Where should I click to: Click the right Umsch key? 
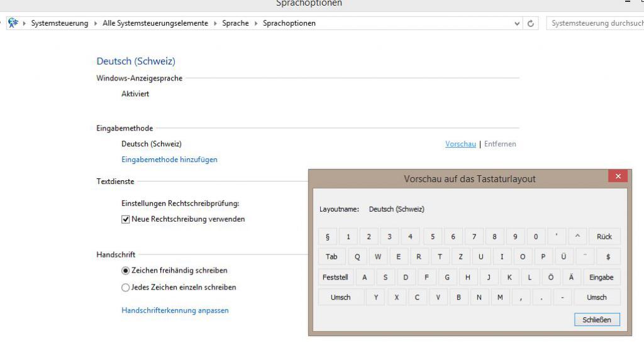tap(596, 297)
